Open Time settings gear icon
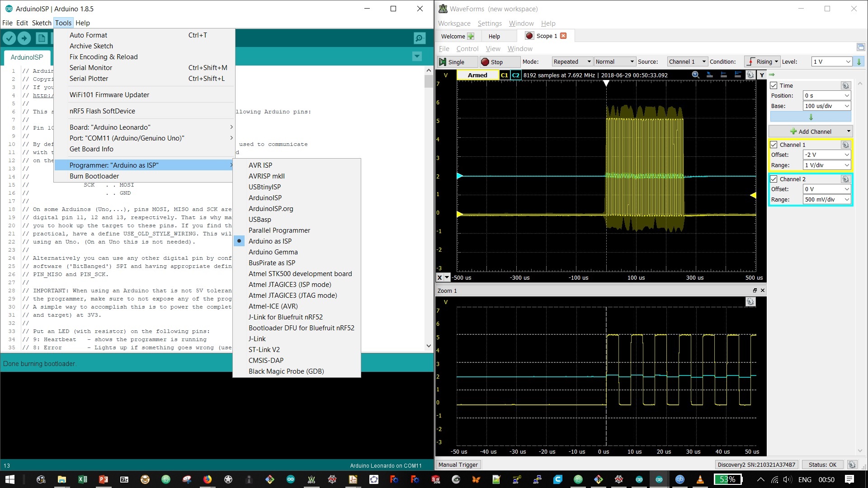Screen dimensions: 868x488 tap(845, 85)
